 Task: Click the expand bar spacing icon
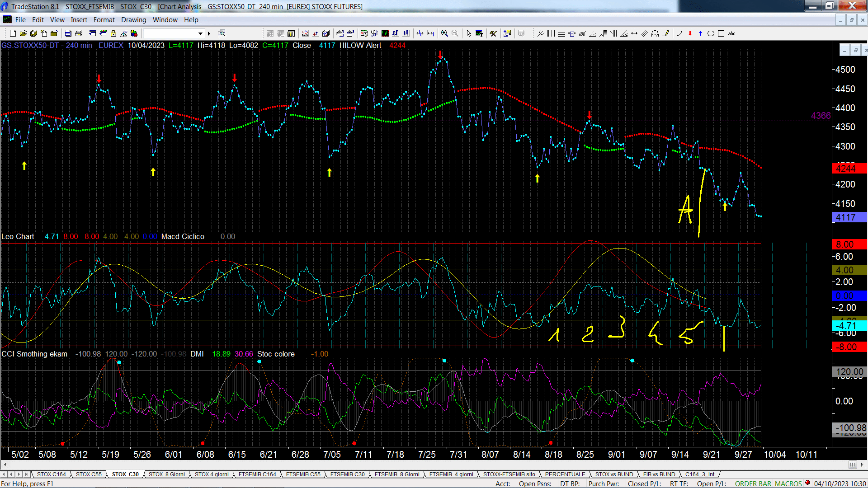430,33
